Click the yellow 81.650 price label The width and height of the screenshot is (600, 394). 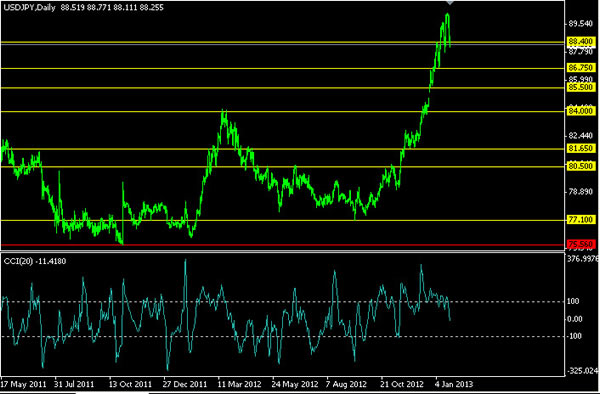coord(580,148)
